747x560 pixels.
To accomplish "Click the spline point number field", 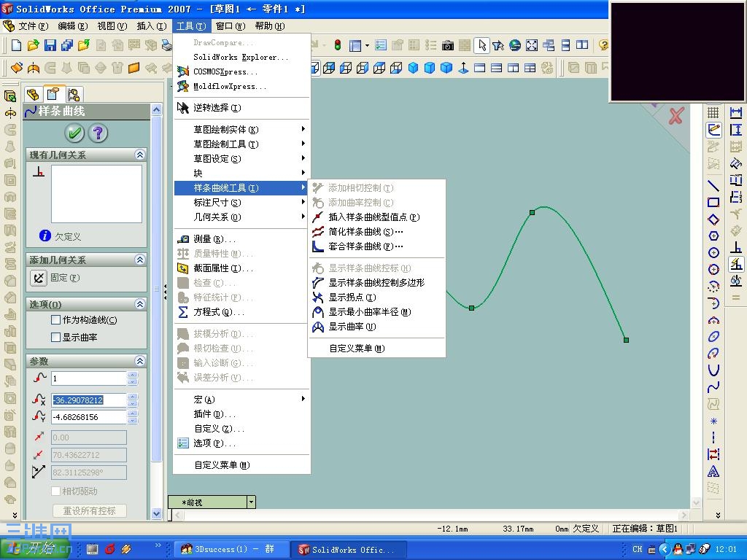I will (89, 378).
